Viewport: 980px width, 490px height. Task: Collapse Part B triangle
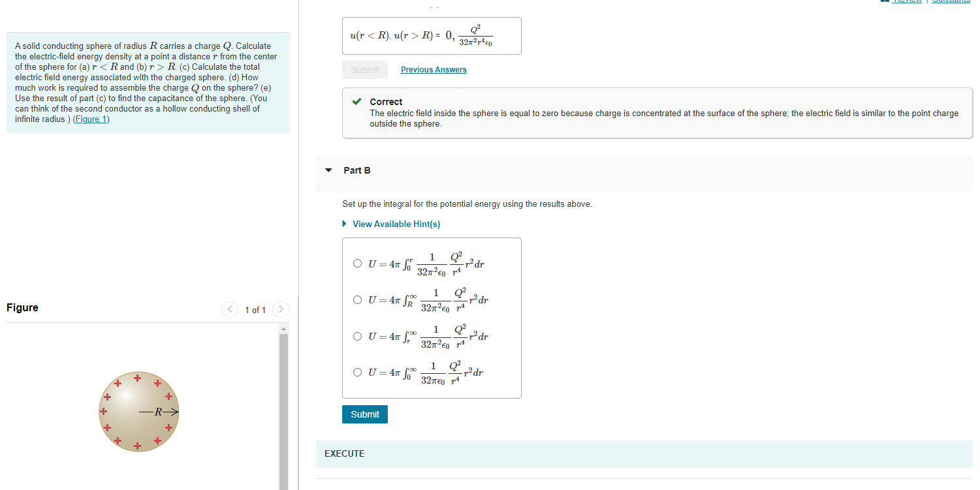(328, 170)
